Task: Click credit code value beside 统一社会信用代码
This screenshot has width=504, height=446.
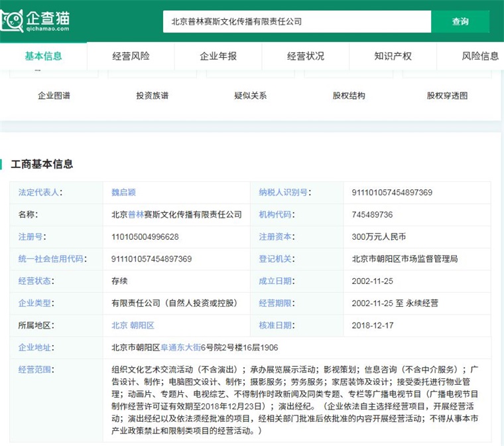Action: point(151,259)
